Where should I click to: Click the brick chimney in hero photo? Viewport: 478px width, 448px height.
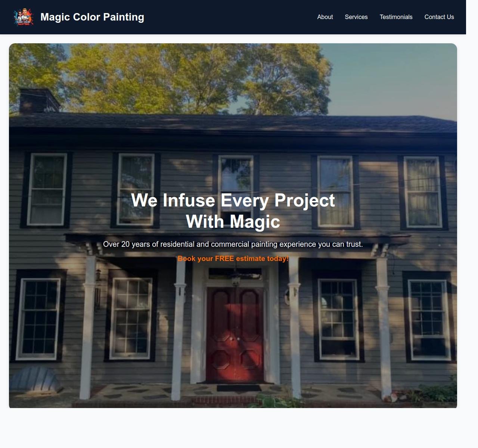pos(39,100)
